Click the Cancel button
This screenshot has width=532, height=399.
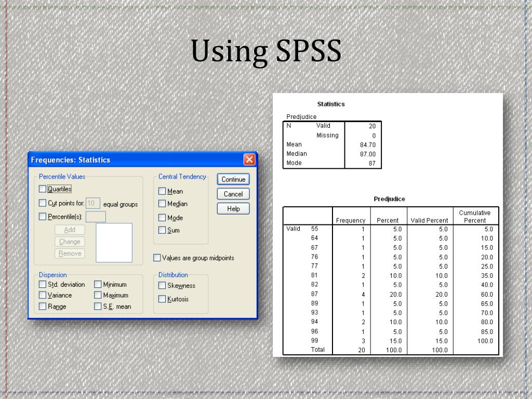(x=233, y=194)
